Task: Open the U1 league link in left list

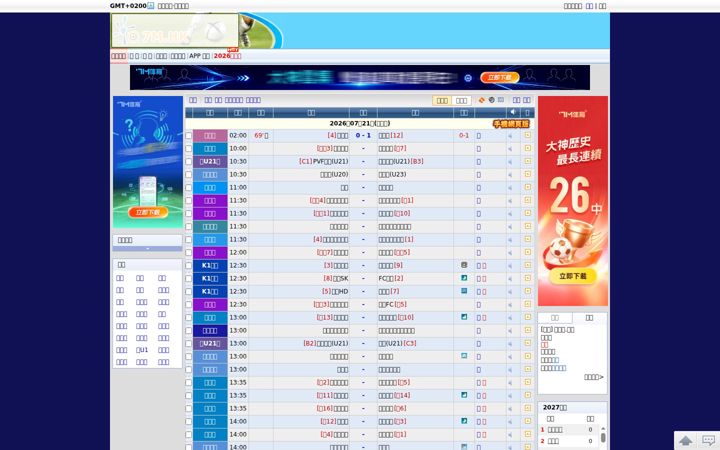Action: (142, 350)
